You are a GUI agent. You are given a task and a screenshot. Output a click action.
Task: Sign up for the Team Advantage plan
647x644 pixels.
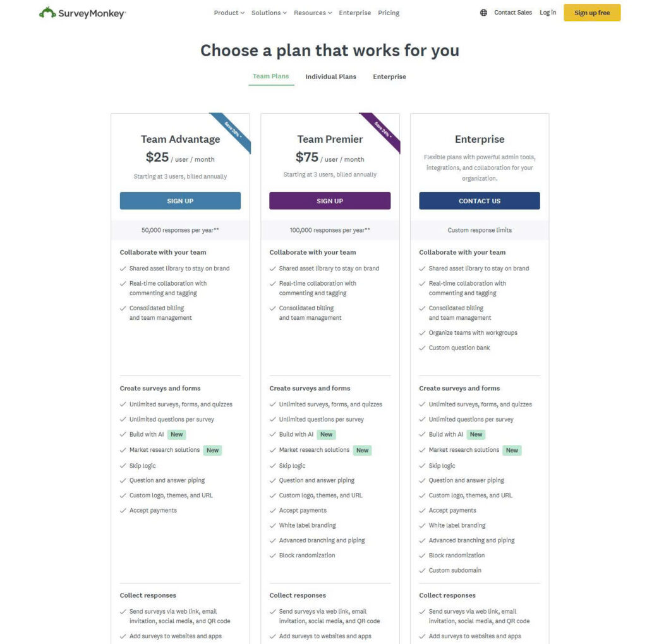pos(180,200)
